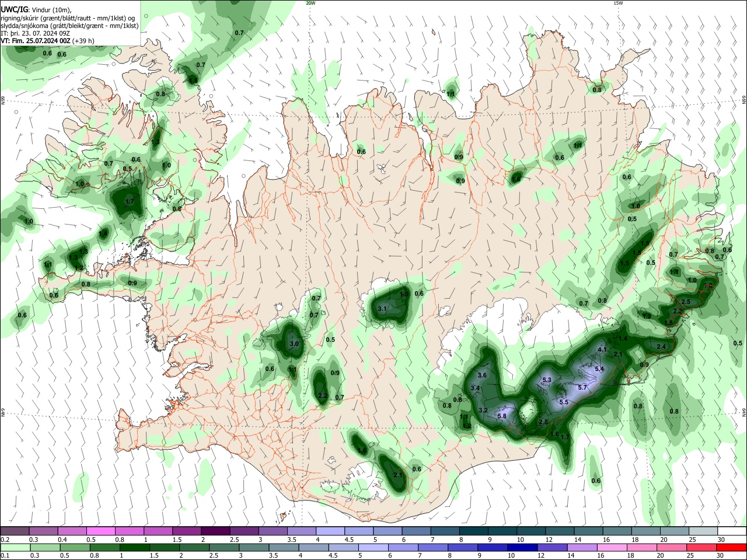The width and height of the screenshot is (747, 560).
Task: Click the 3.6 precipitation value on the map
Action: click(x=482, y=374)
